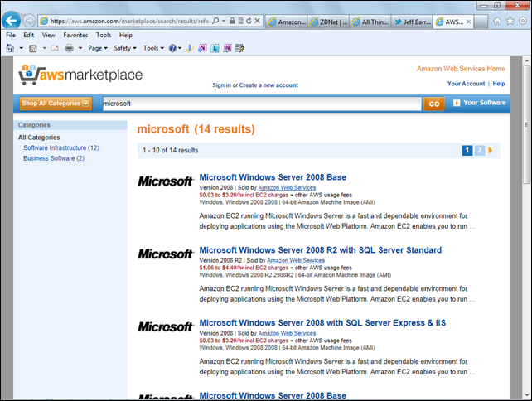Click the Print icon in command bar
This screenshot has width=532, height=401.
pos(70,48)
